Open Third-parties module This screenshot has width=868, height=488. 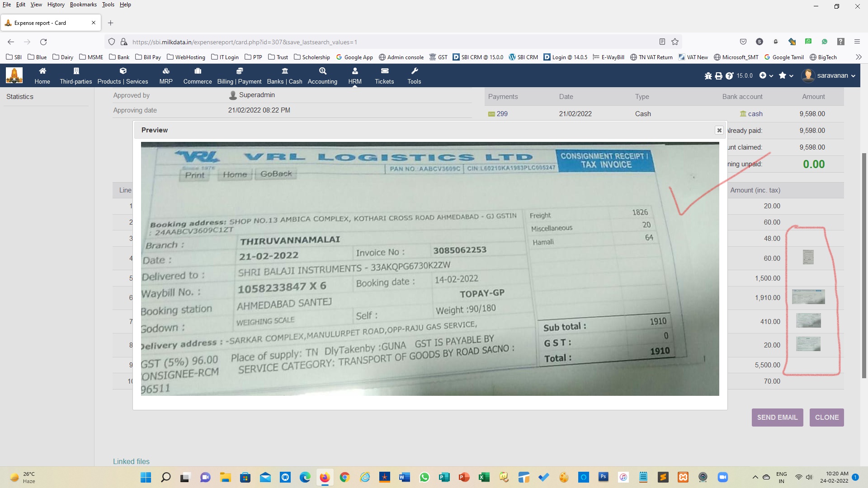pyautogui.click(x=76, y=75)
